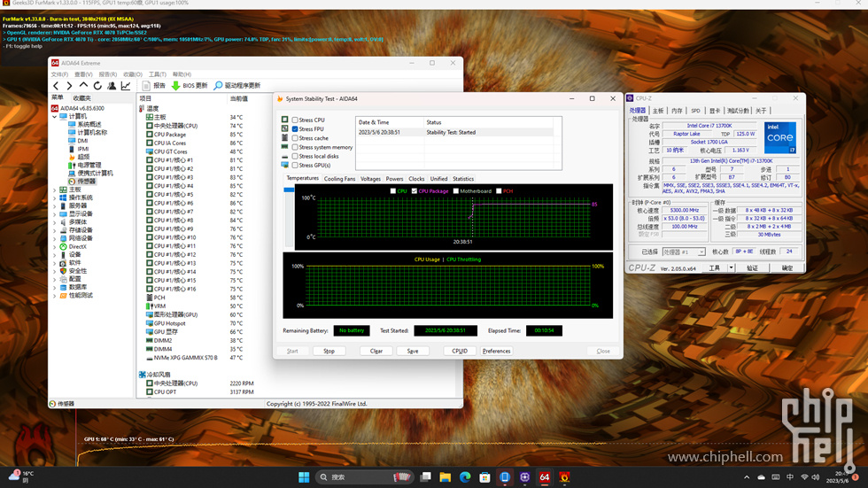
Task: Open the stability test Preferences
Action: point(497,351)
